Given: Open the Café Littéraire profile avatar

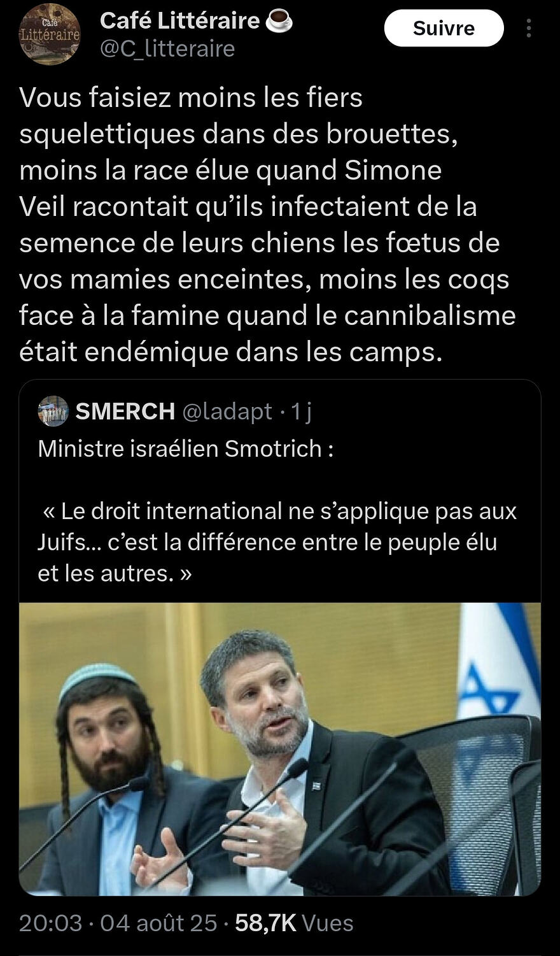Looking at the screenshot, I should tap(50, 35).
